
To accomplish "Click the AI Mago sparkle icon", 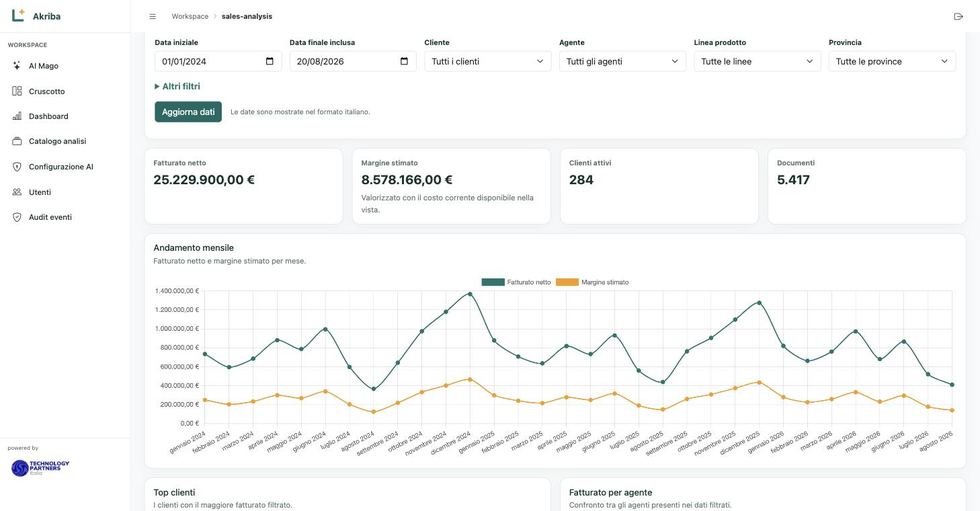I will pos(17,66).
